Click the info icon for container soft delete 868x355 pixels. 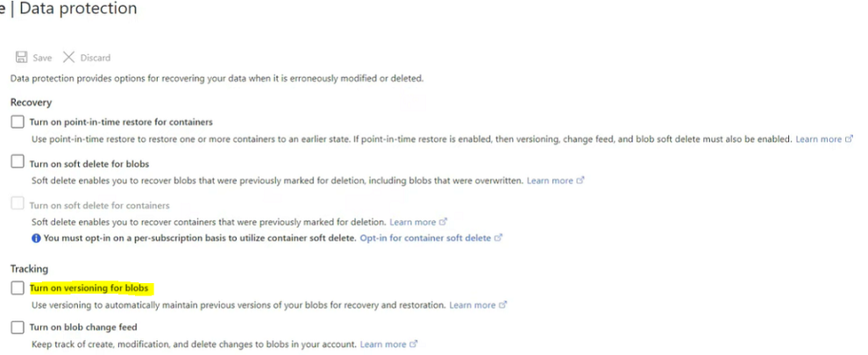point(36,238)
